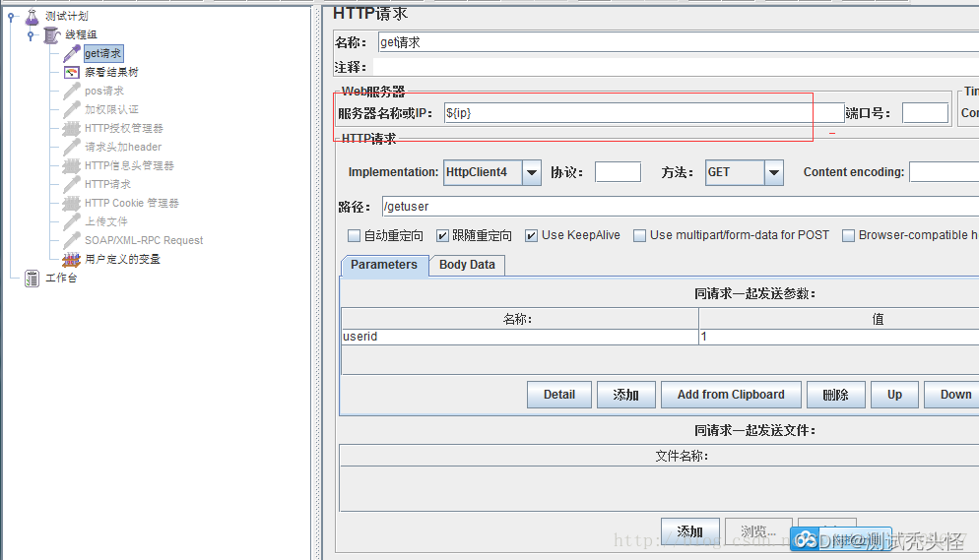
Task: Click the 服务器名称或IP field
Action: [644, 113]
